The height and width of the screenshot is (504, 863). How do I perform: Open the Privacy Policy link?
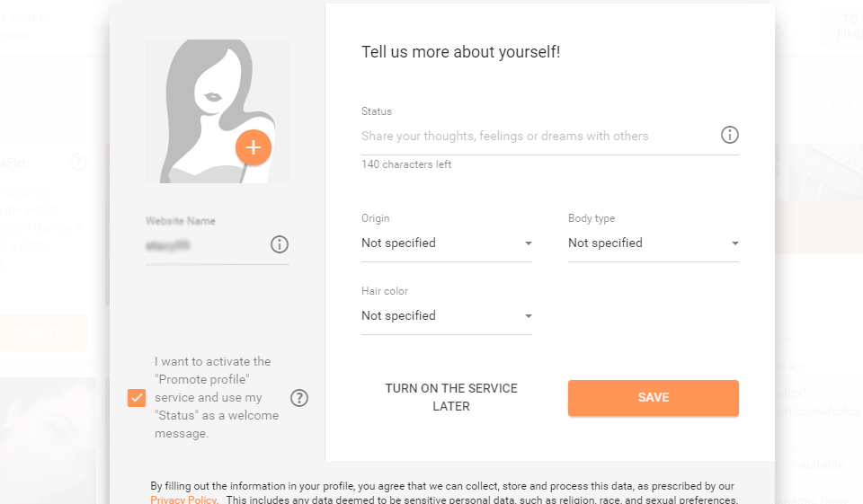pyautogui.click(x=183, y=500)
